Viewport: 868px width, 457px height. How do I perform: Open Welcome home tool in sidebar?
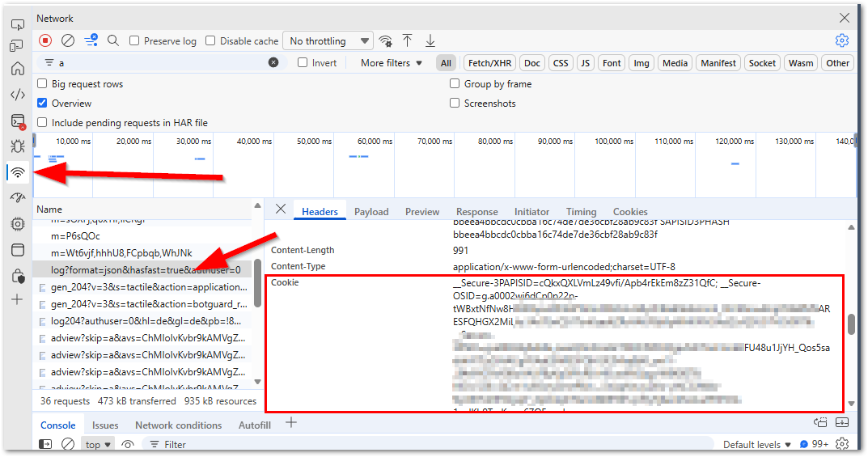pos(18,69)
